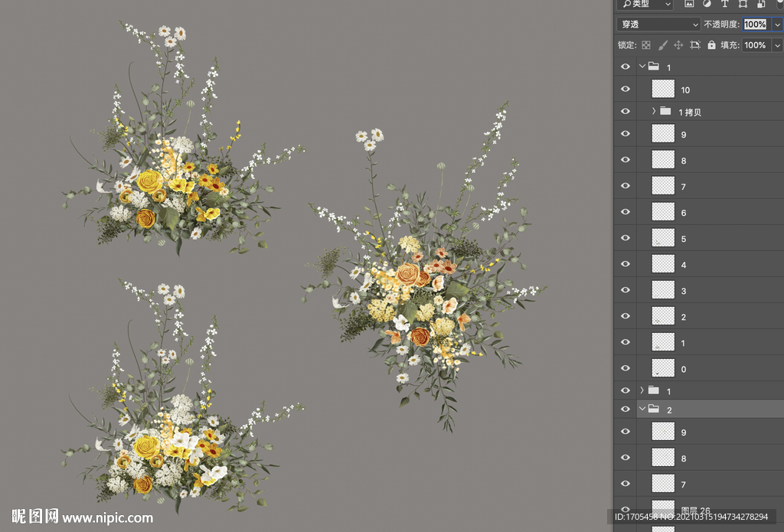The height and width of the screenshot is (532, 784).
Task: Enable the type layer filter icon
Action: 724,4
